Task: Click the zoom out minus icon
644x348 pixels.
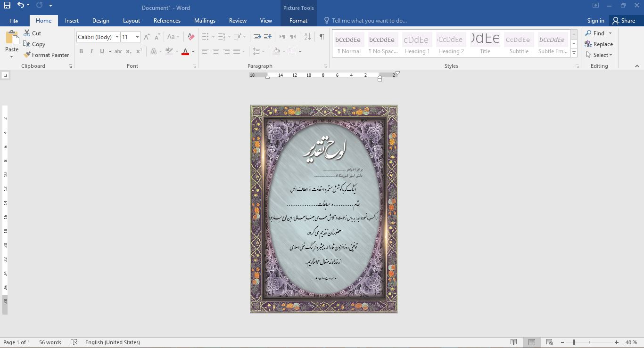Action: [x=562, y=342]
